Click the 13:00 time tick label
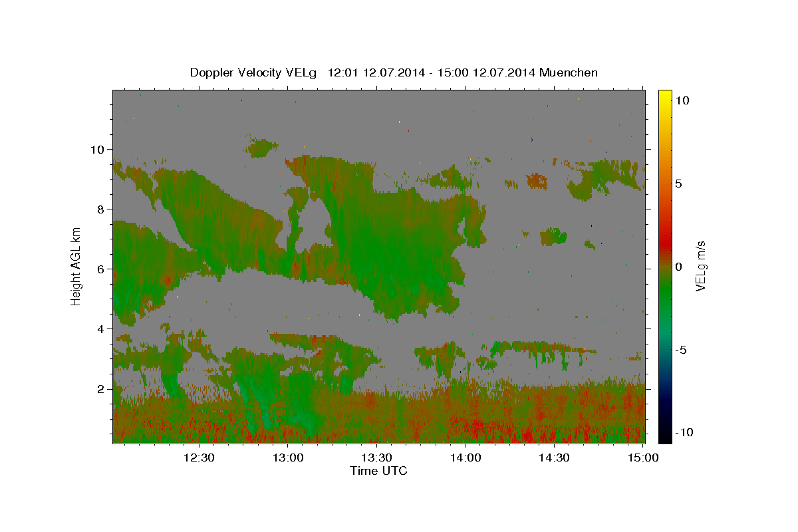This screenshot has height=532, width=798. [288, 458]
